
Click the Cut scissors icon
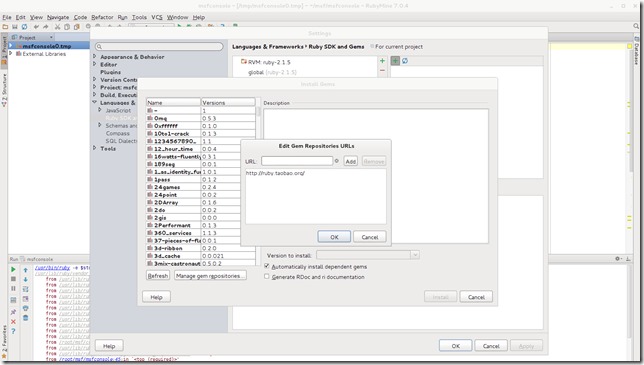click(x=58, y=27)
